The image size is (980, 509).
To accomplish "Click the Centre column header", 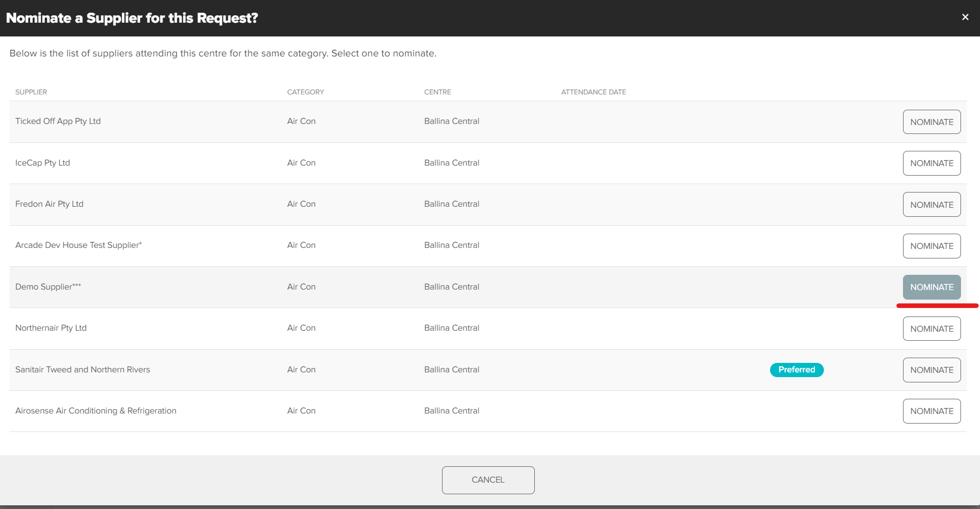I will [437, 92].
